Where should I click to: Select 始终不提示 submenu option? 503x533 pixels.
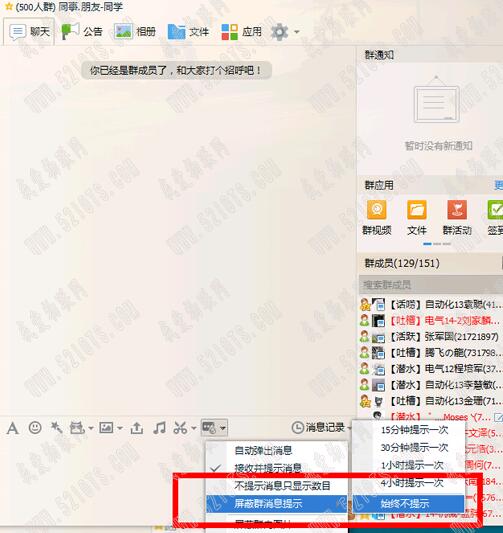408,503
